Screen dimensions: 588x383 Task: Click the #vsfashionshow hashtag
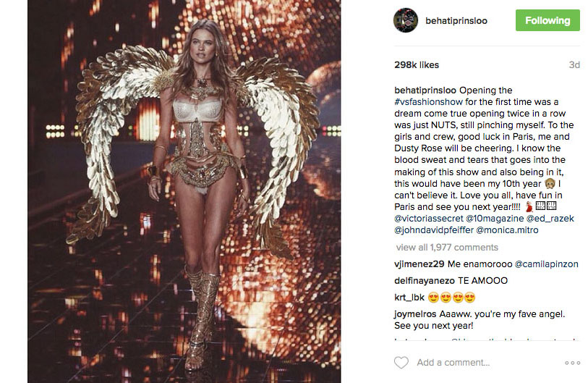(x=429, y=102)
